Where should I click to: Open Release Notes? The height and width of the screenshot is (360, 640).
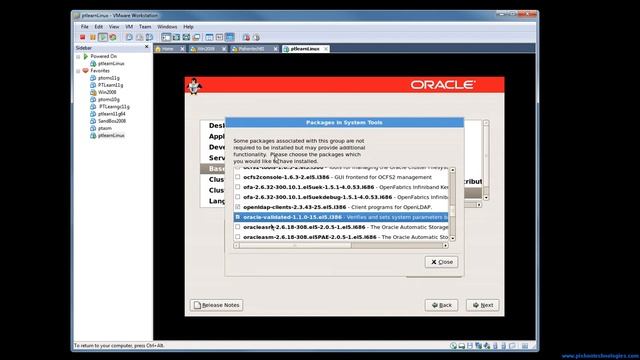(x=216, y=305)
